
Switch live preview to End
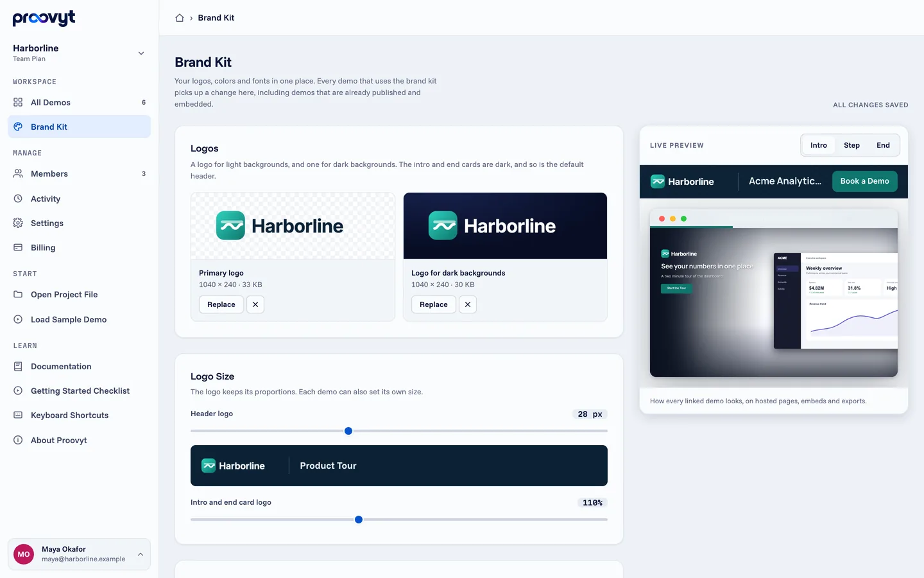[x=883, y=145]
